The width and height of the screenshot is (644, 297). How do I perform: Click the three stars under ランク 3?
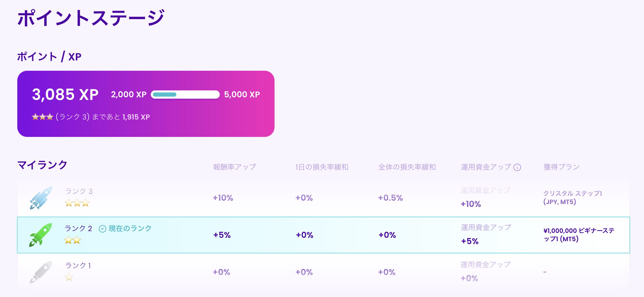(77, 203)
